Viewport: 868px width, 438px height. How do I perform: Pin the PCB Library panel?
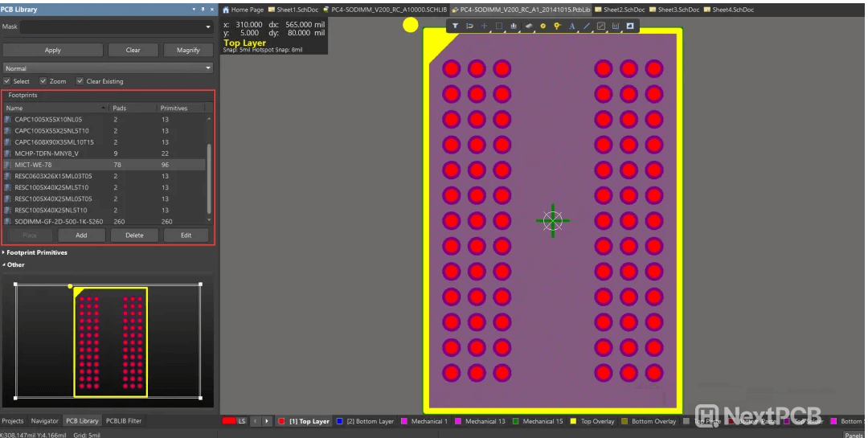tap(203, 10)
